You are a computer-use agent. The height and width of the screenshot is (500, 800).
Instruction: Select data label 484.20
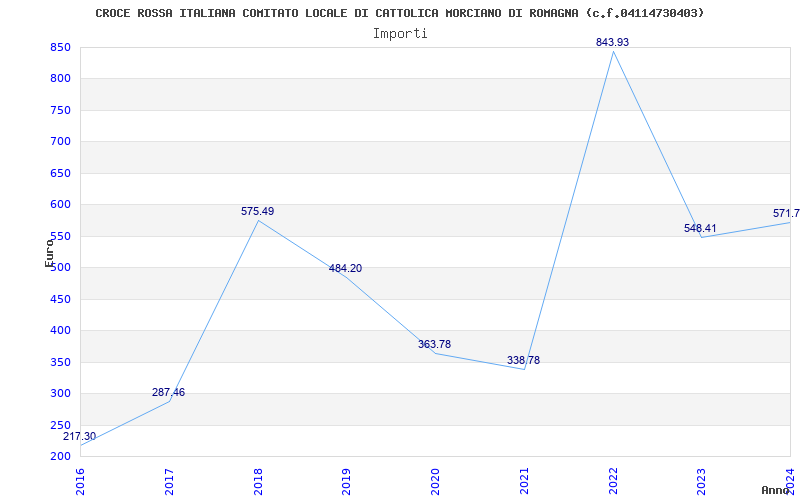345,268
